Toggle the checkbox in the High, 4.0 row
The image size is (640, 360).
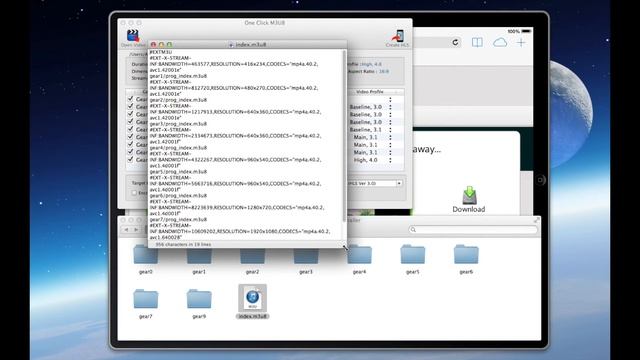pos(131,159)
